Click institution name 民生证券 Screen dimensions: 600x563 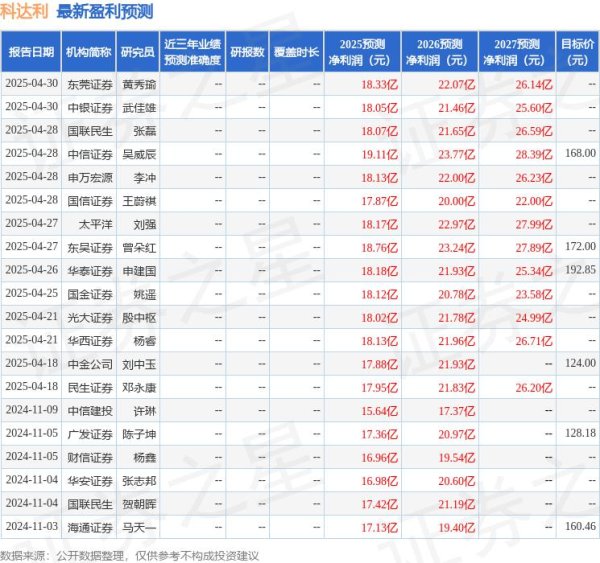click(x=90, y=388)
